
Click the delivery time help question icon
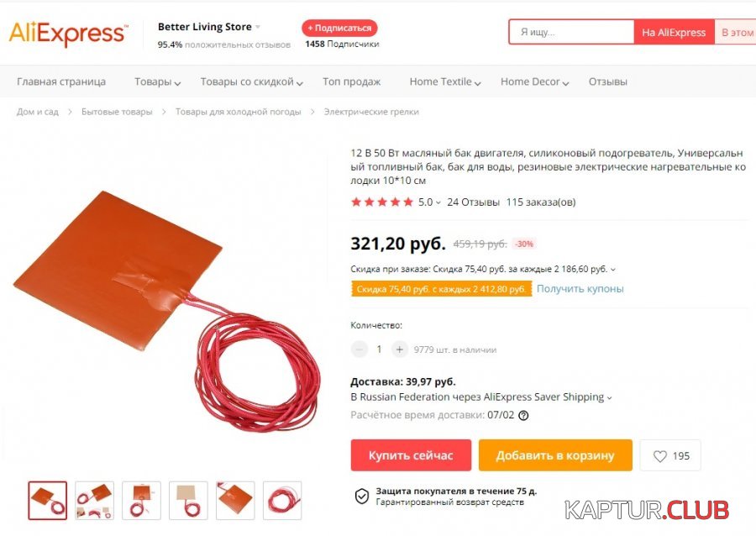523,416
